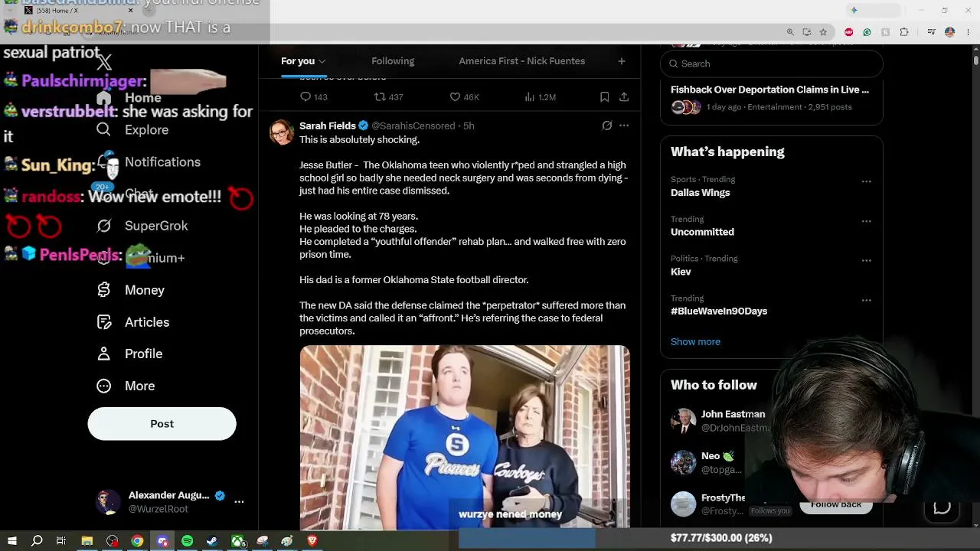Open account menu dots beside Alexander Augu...
The width and height of the screenshot is (980, 551).
click(x=239, y=502)
